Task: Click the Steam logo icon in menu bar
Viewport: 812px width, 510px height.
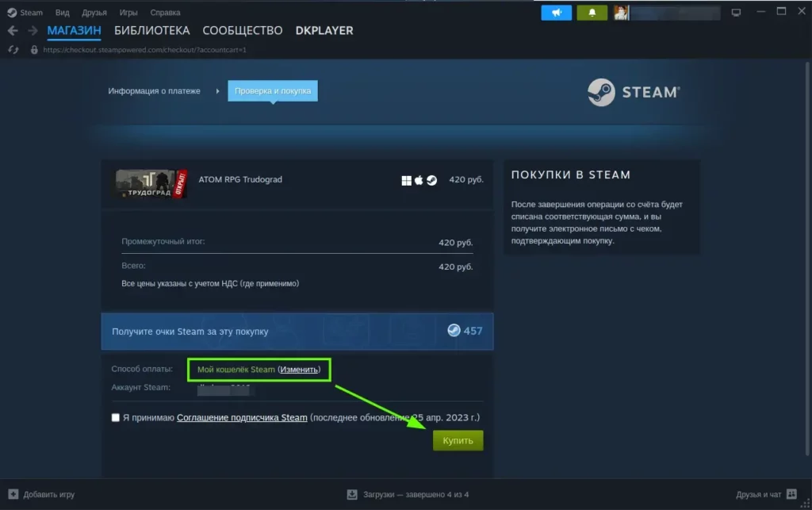Action: tap(12, 13)
